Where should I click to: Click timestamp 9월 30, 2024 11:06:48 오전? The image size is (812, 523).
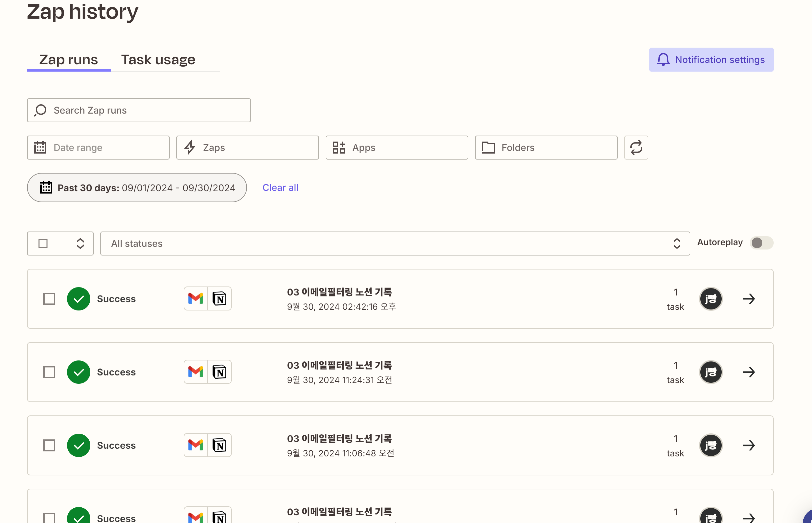(340, 453)
